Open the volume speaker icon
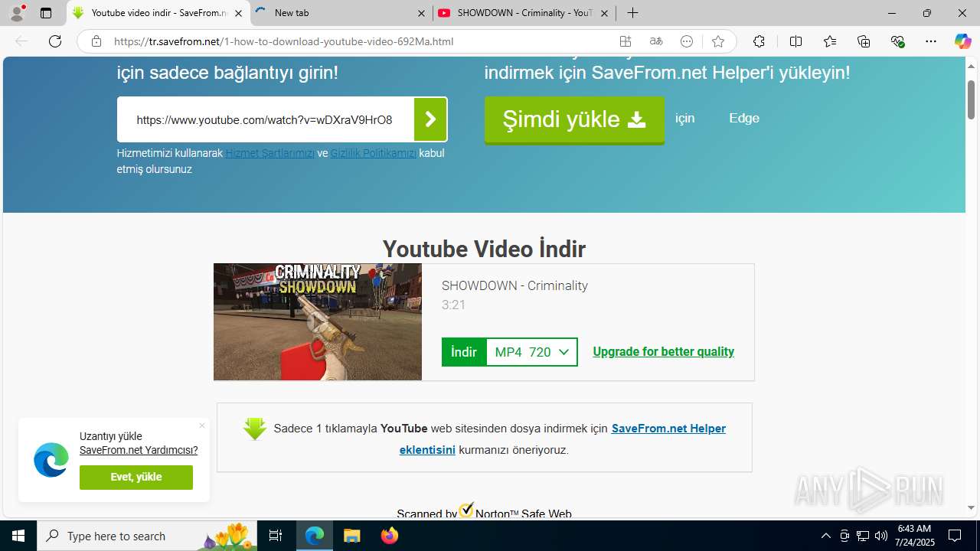 880,536
